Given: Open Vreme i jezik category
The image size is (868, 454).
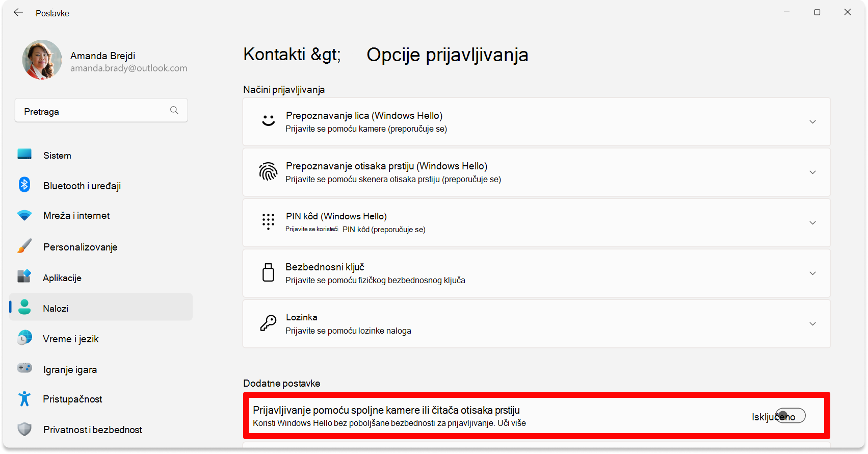Looking at the screenshot, I should [x=101, y=339].
